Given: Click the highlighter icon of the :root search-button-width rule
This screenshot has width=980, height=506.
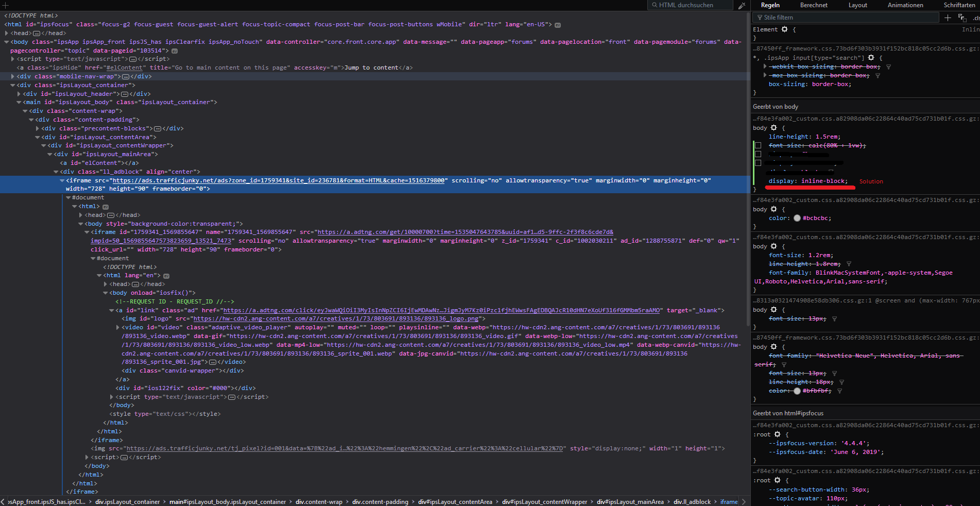Looking at the screenshot, I should click(x=777, y=480).
